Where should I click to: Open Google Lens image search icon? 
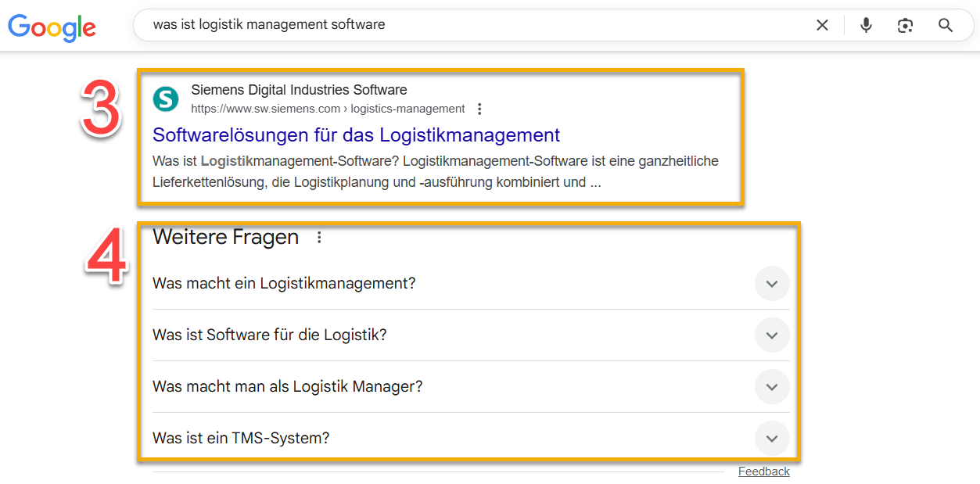pyautogui.click(x=906, y=25)
